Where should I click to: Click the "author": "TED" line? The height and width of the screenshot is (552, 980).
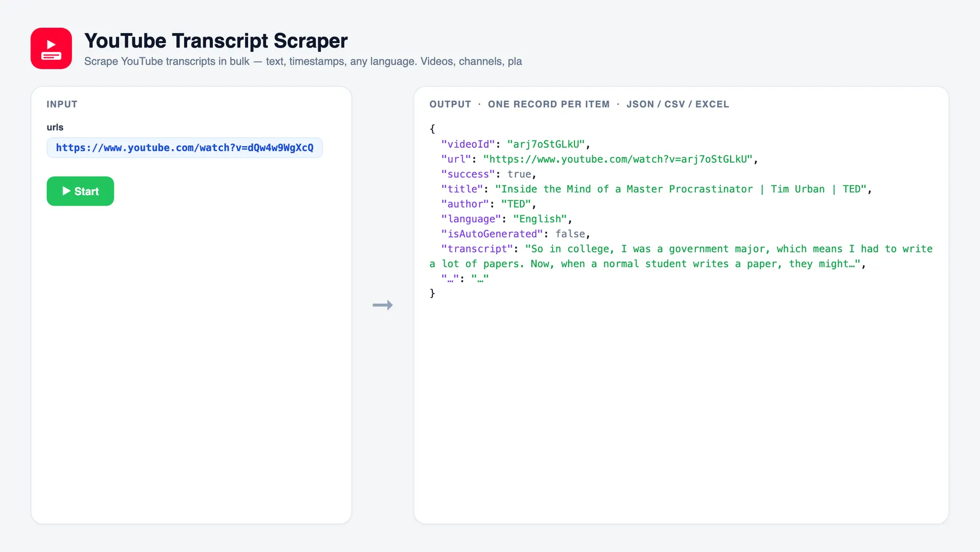tap(489, 204)
